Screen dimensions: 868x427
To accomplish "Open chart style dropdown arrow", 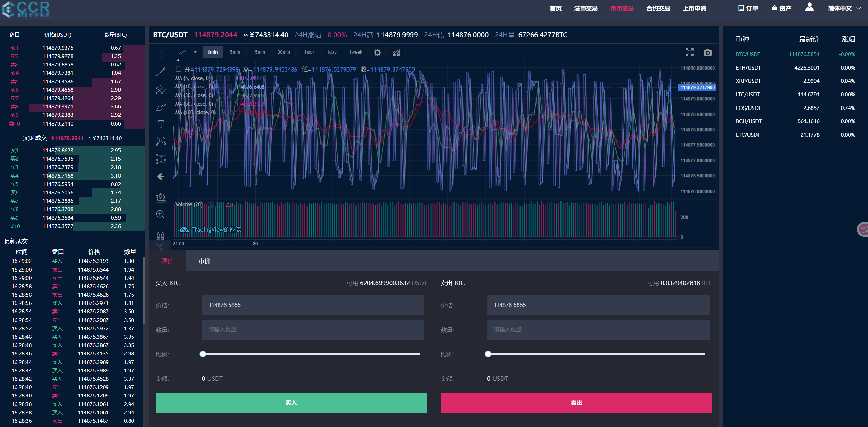I will coord(195,52).
